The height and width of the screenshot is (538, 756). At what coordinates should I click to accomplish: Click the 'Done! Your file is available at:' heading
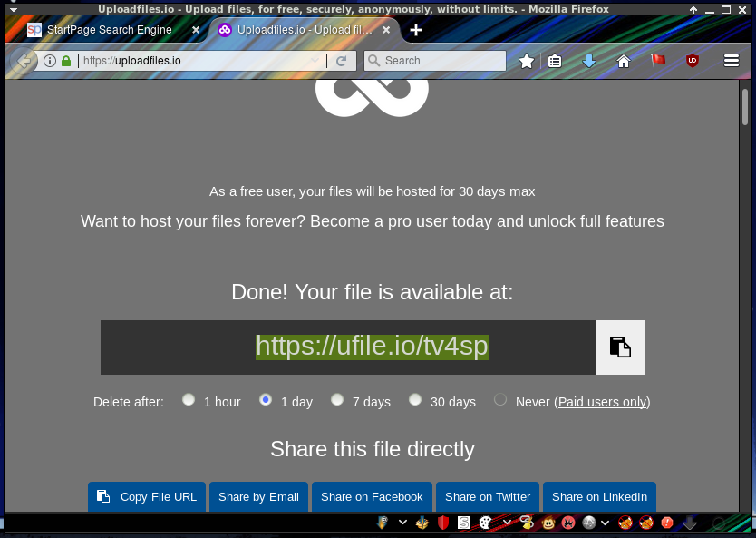click(x=373, y=292)
